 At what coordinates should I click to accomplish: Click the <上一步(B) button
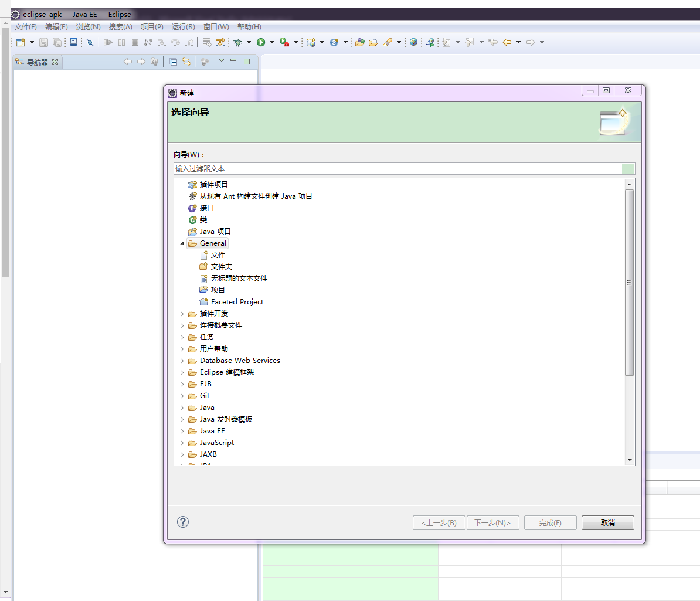[439, 523]
